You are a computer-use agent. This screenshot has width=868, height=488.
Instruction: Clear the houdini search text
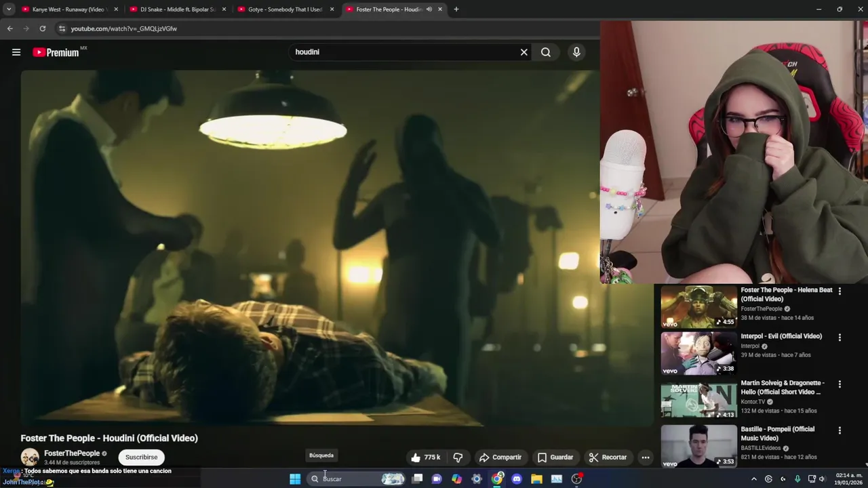[x=524, y=52]
